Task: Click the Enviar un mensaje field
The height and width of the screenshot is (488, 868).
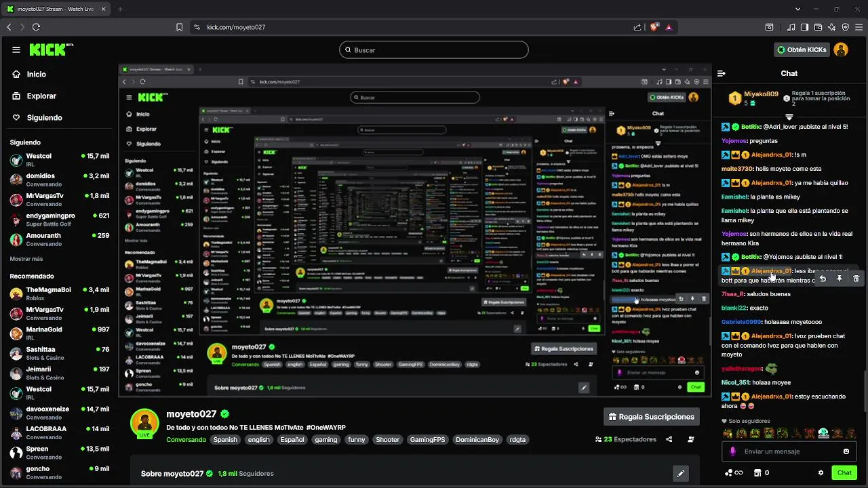Action: (789, 451)
